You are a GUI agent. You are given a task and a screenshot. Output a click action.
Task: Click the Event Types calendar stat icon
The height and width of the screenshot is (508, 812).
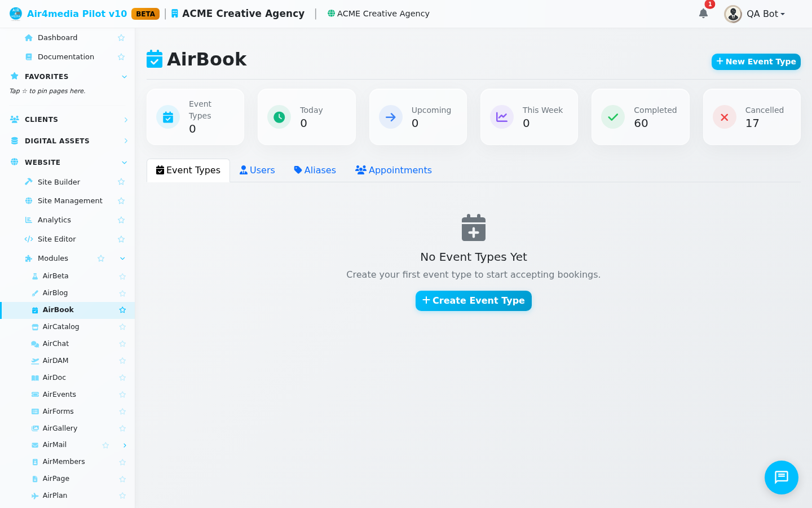coord(168,117)
